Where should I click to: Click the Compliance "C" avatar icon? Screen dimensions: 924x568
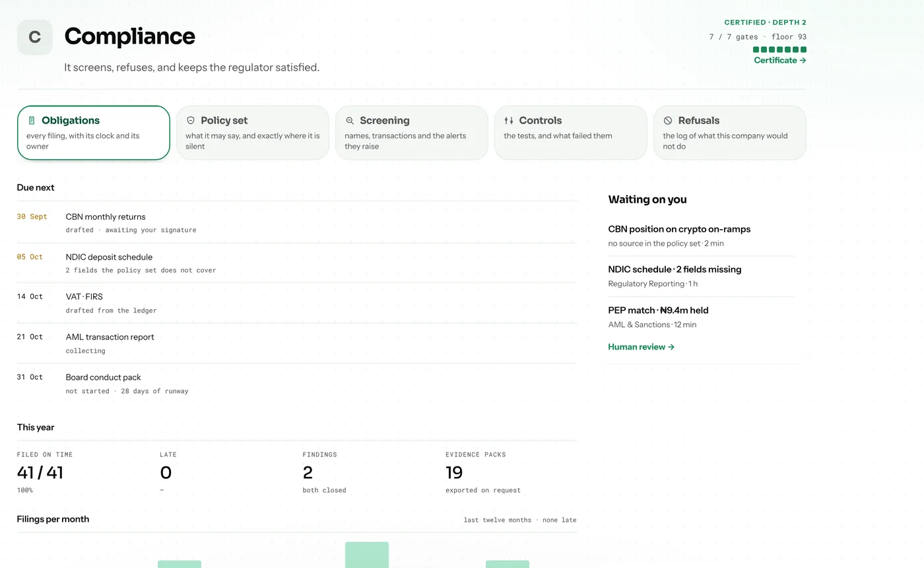pos(35,37)
